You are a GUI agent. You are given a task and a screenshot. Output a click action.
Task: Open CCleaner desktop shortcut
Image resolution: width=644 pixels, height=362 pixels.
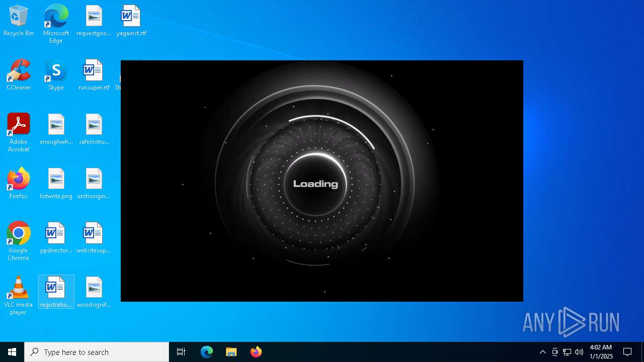click(x=19, y=75)
